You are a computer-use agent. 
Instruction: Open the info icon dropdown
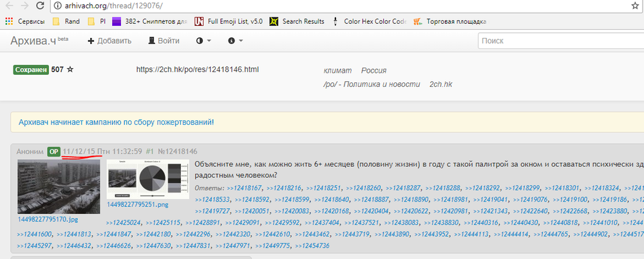[x=236, y=41]
